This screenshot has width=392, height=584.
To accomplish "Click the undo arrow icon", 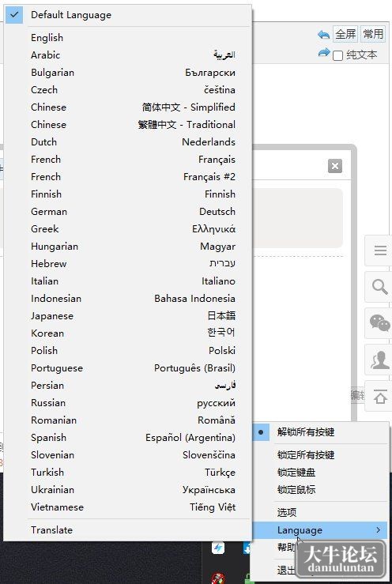I will click(323, 35).
